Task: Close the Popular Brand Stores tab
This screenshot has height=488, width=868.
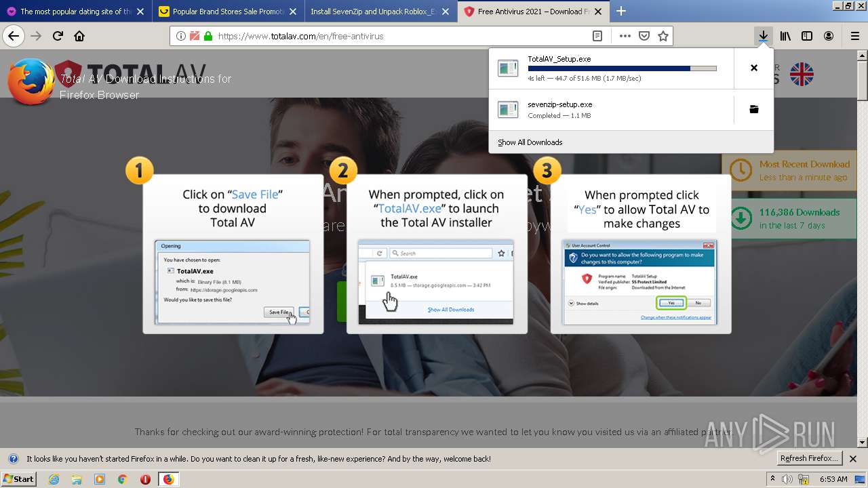Action: point(293,12)
